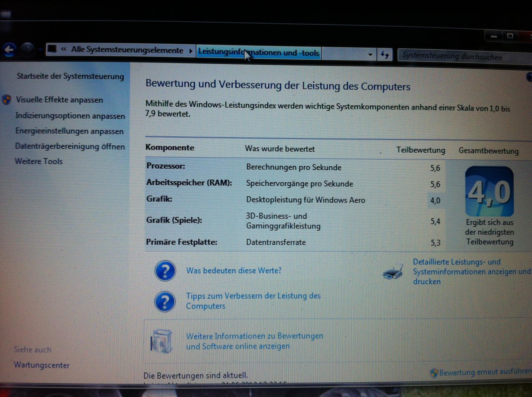
Task: Click the printer icon for detailed system information
Action: pyautogui.click(x=393, y=272)
